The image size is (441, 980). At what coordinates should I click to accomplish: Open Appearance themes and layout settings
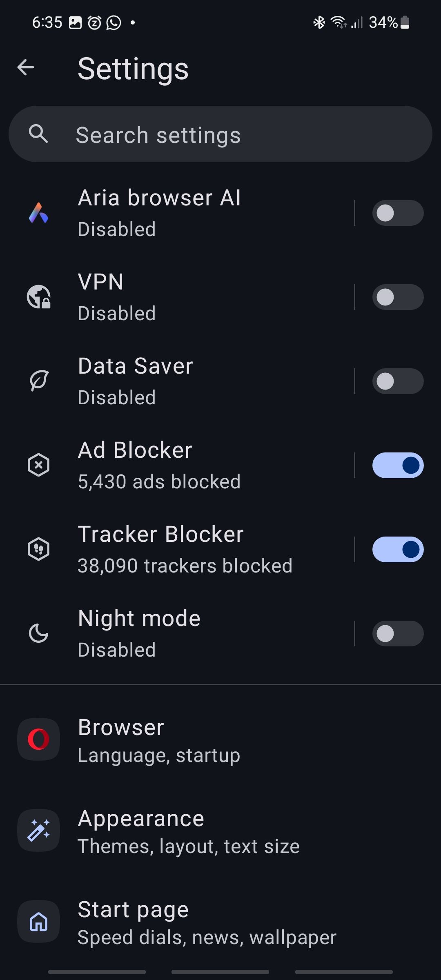click(x=220, y=831)
